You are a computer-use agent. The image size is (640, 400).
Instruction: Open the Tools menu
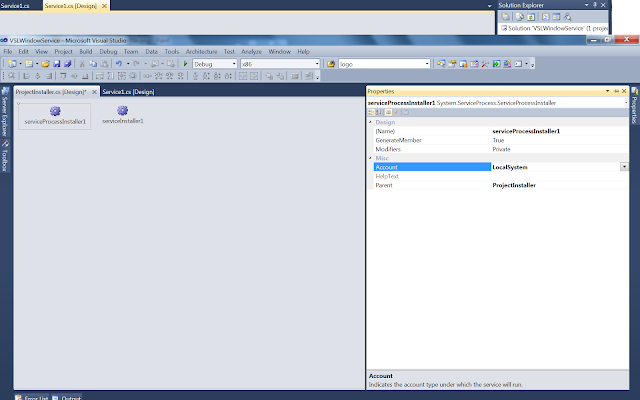pyautogui.click(x=172, y=51)
